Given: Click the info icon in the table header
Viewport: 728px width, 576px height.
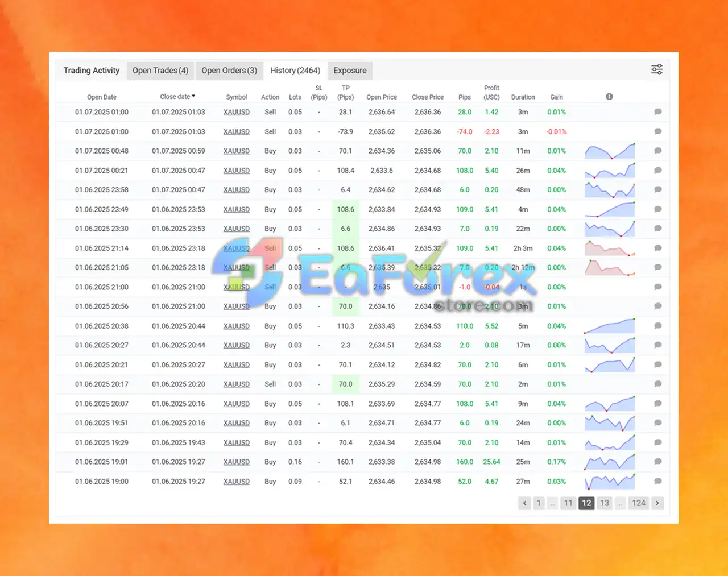Looking at the screenshot, I should click(x=609, y=97).
